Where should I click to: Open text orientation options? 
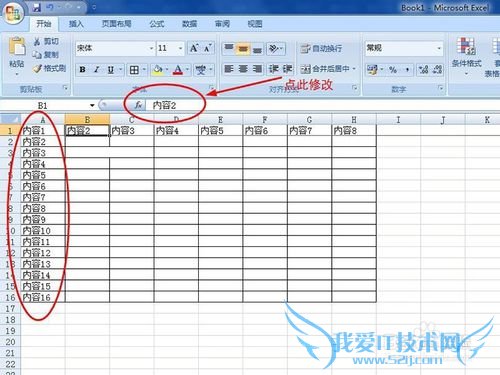click(275, 49)
